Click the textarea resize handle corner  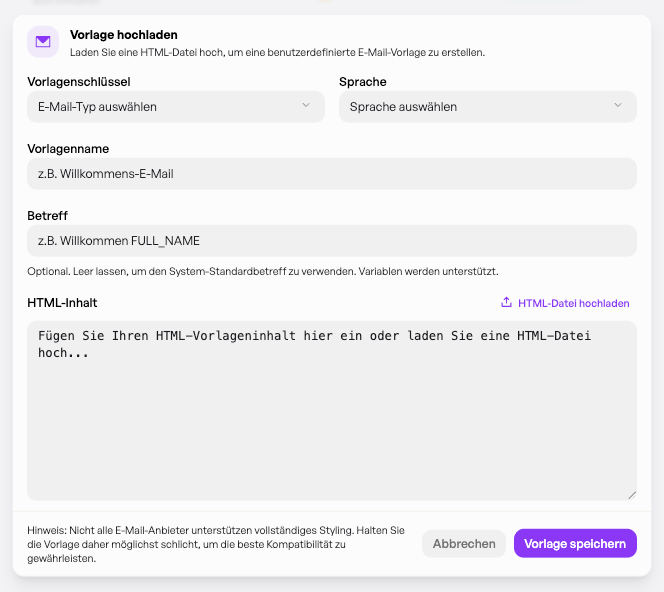click(632, 495)
